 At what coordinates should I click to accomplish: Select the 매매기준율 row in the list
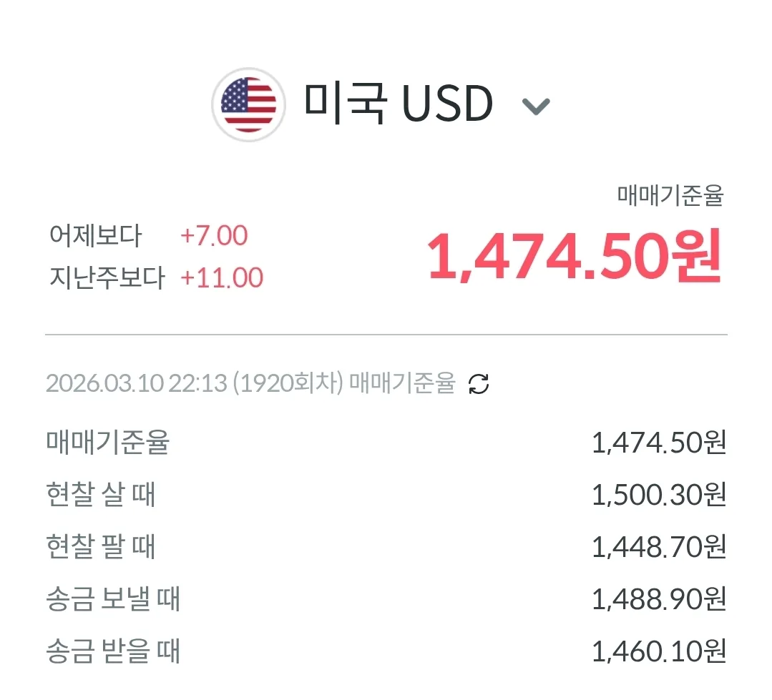click(386, 442)
